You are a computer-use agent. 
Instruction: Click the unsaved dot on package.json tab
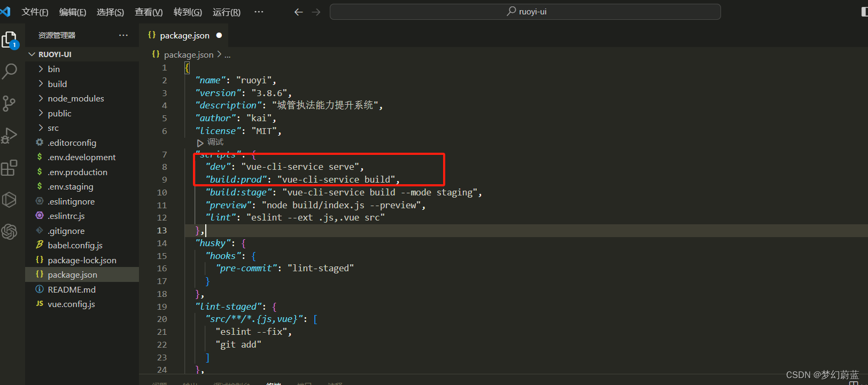[219, 35]
